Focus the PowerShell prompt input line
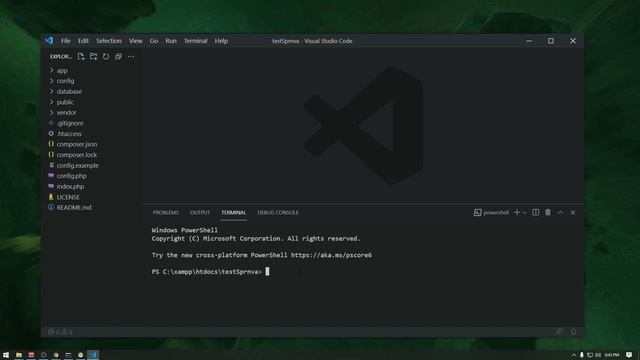 pos(267,271)
